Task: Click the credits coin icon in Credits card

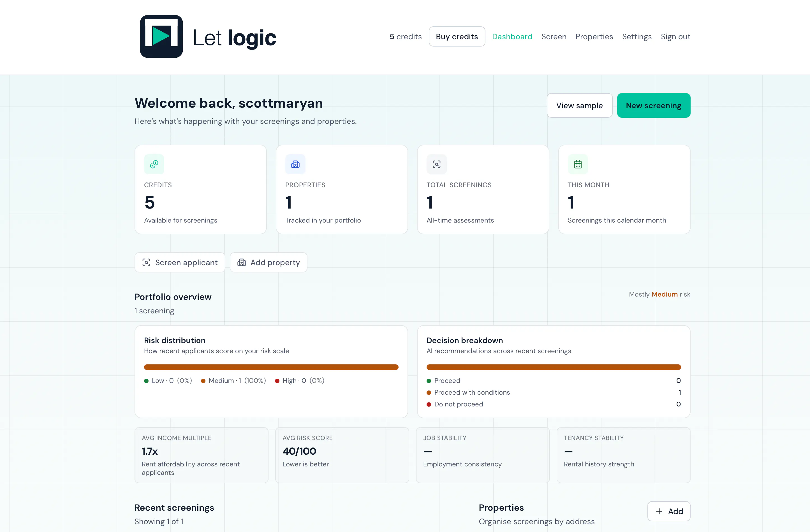Action: tap(154, 165)
